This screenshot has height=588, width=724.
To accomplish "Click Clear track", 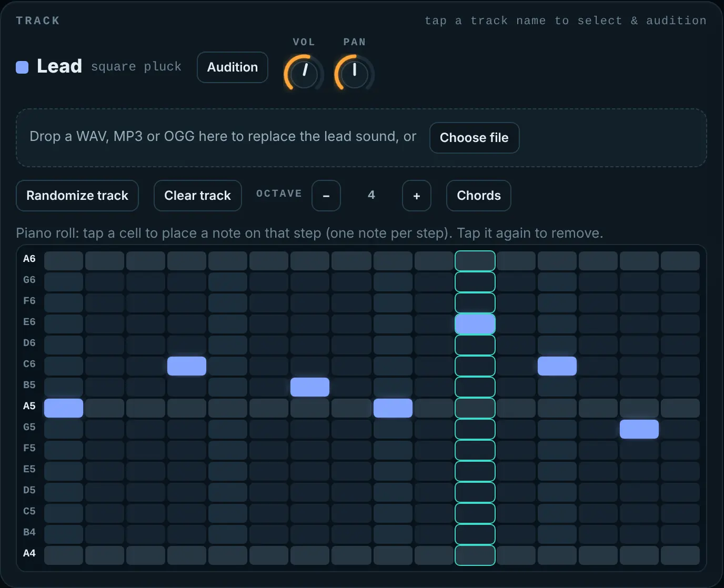I will tap(197, 196).
